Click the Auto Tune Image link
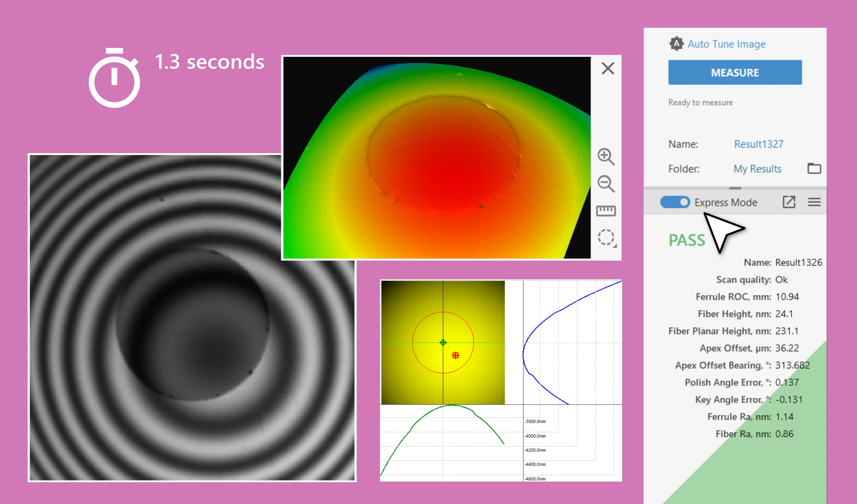 point(726,44)
